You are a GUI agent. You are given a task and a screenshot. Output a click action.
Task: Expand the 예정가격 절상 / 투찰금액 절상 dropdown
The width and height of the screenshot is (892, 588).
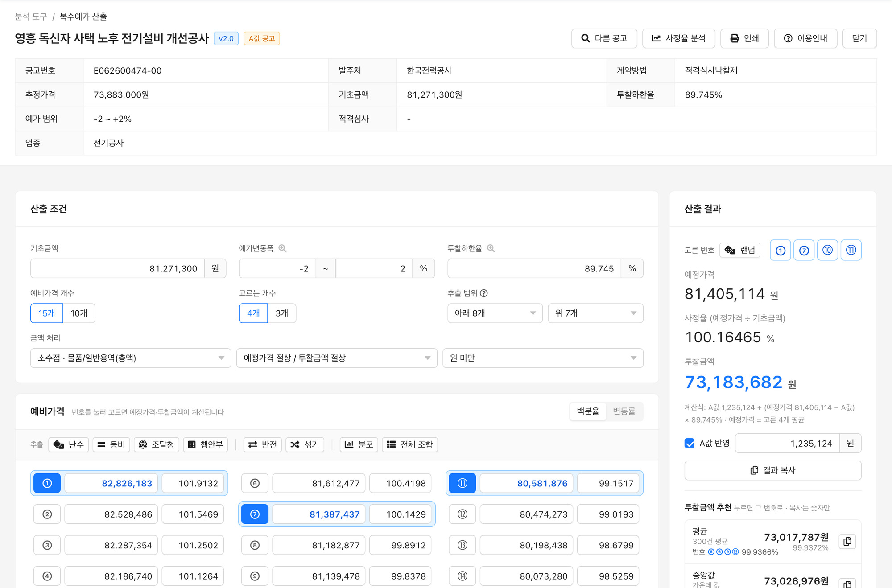point(337,358)
